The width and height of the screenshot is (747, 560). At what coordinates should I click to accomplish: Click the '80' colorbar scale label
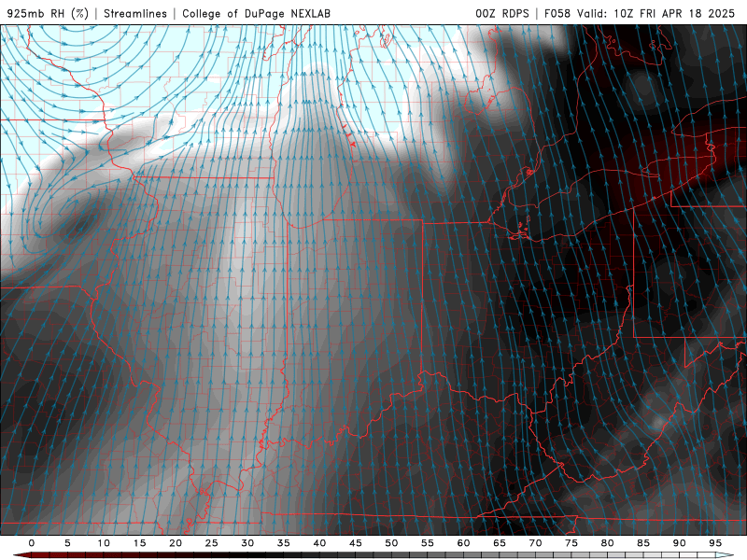click(x=608, y=543)
